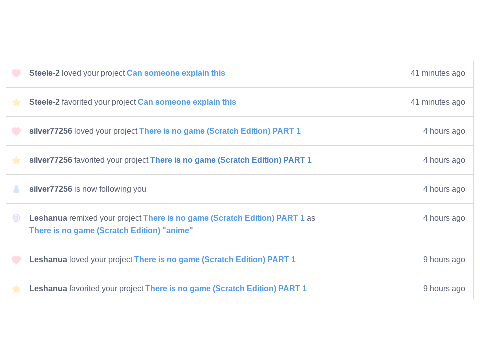Open original project link in Leshanua remixed row

(x=224, y=218)
